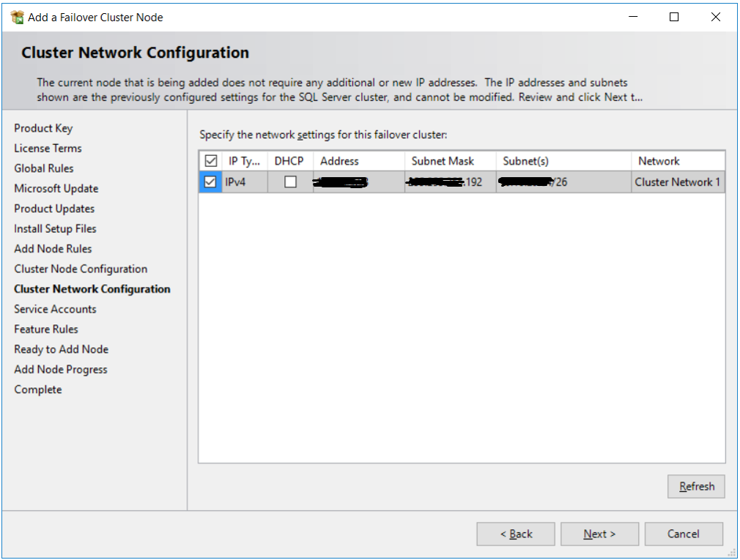Select the License Terms step

pyautogui.click(x=48, y=148)
